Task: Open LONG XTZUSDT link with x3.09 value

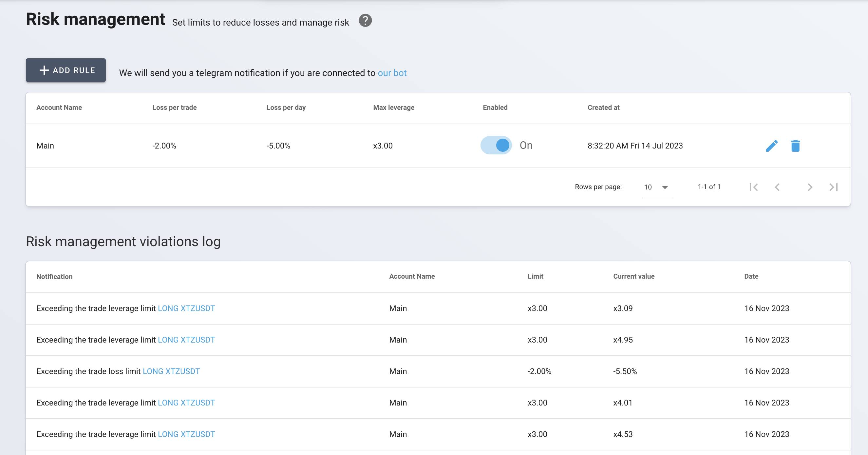Action: coord(186,308)
